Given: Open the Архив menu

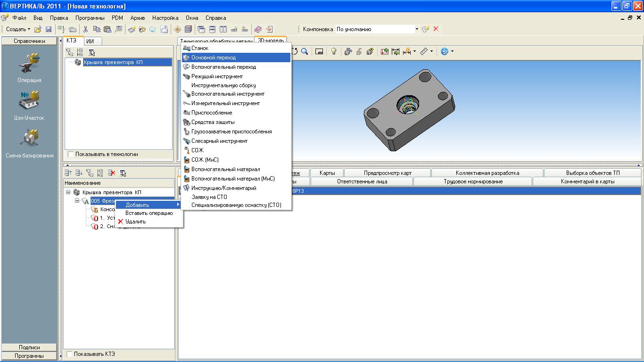Looking at the screenshot, I should click(138, 18).
